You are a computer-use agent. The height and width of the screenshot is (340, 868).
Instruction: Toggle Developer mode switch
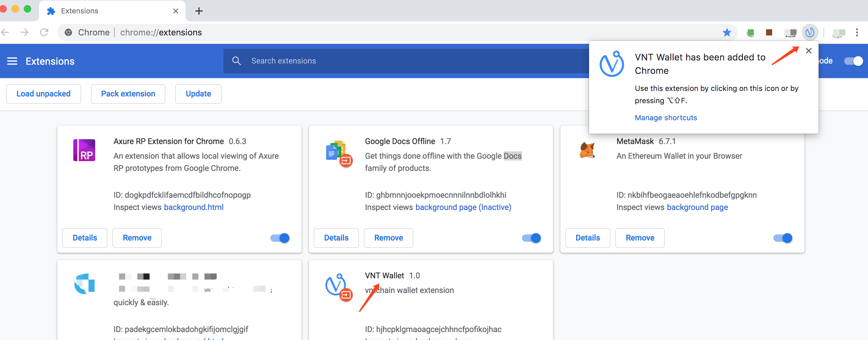pyautogui.click(x=853, y=61)
